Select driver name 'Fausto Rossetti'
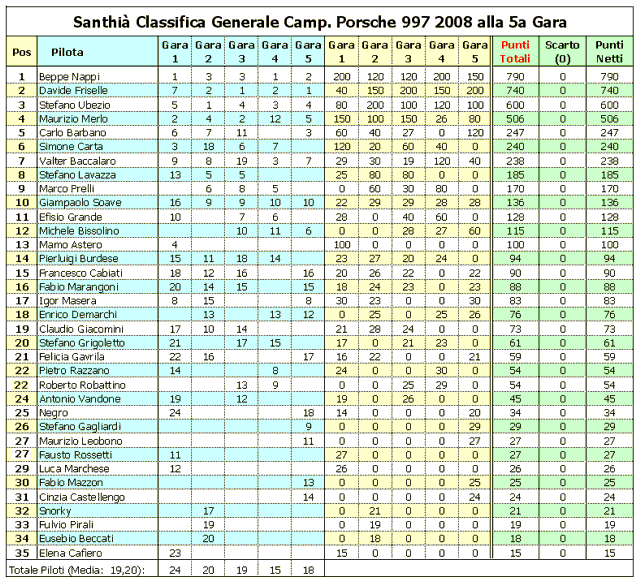This screenshot has height=582, width=640. click(76, 455)
